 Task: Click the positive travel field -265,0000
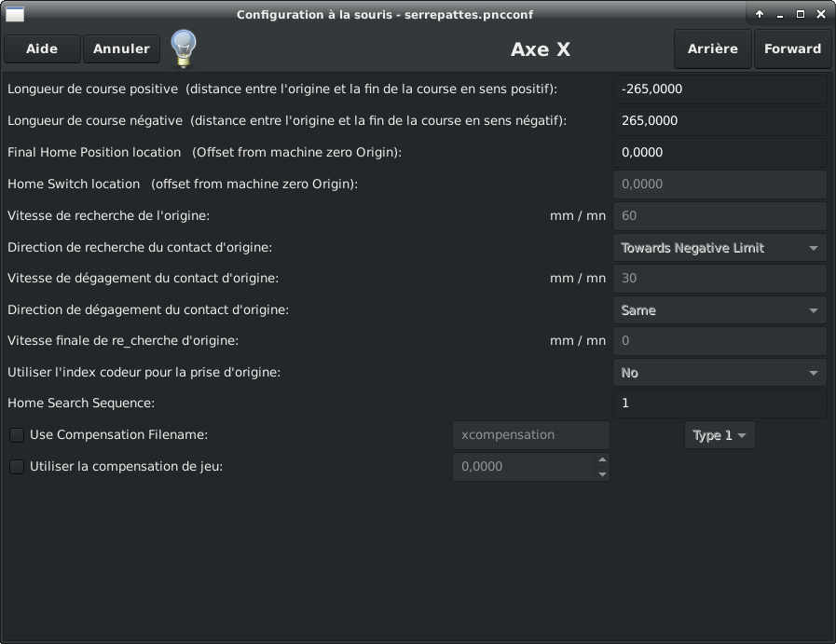(x=720, y=89)
